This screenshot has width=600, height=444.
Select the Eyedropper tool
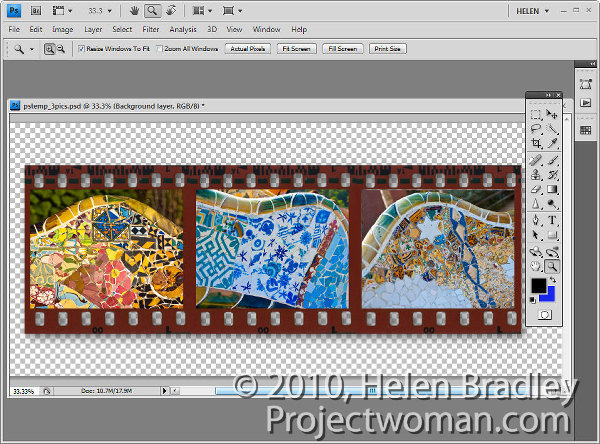tap(552, 144)
